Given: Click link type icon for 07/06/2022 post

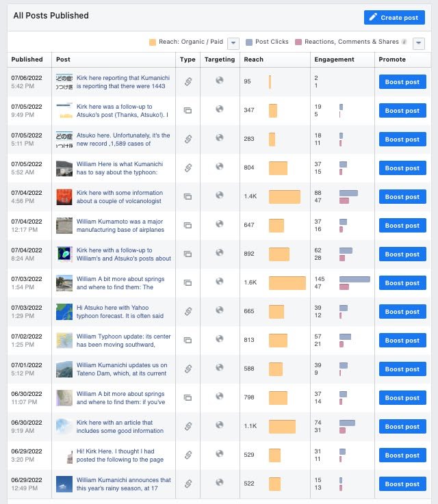Looking at the screenshot, I should click(x=188, y=82).
